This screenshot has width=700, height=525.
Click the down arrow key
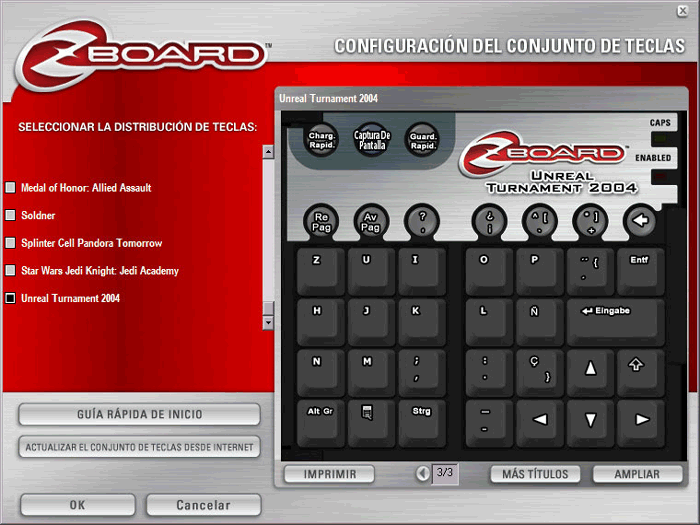tap(590, 423)
